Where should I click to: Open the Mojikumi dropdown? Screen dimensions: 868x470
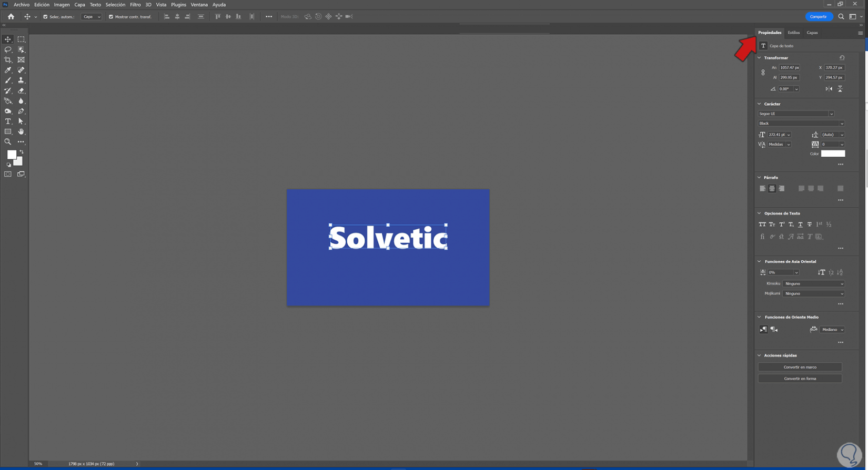[x=814, y=294]
